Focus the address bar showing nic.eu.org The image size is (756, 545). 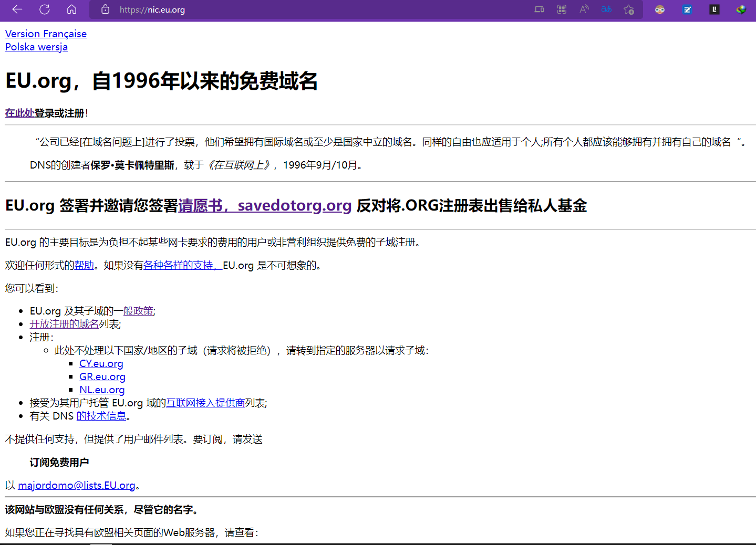coord(315,9)
